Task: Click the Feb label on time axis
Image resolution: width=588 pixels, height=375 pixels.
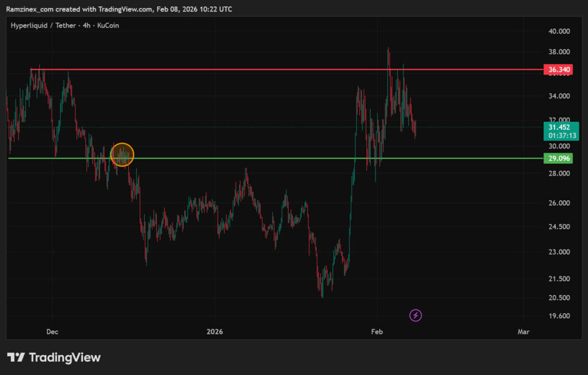Action: (377, 332)
